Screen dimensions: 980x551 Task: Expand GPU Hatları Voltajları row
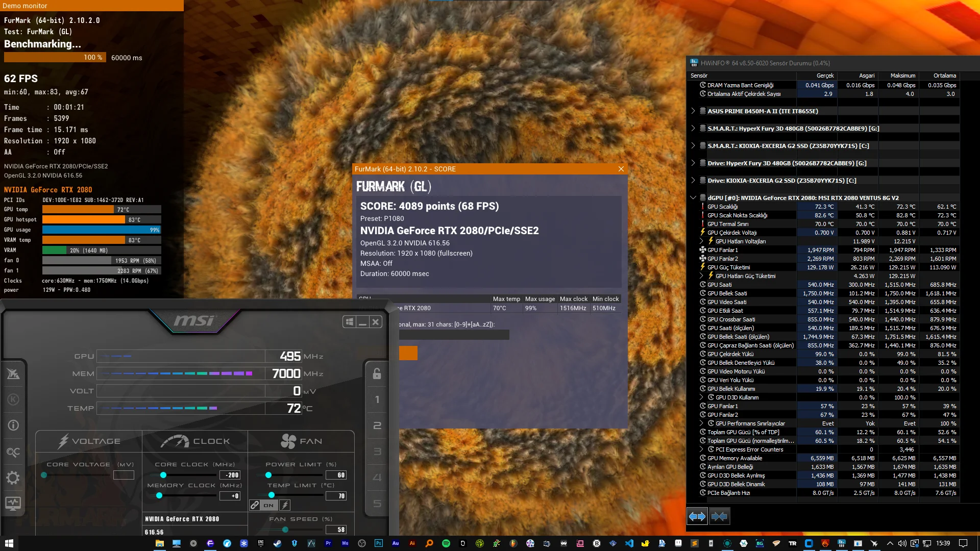701,241
